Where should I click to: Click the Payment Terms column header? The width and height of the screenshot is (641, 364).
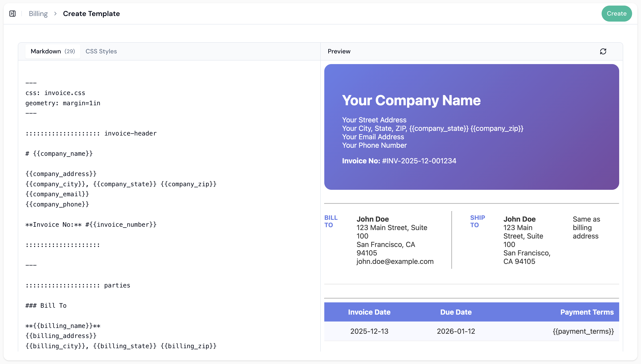point(587,312)
